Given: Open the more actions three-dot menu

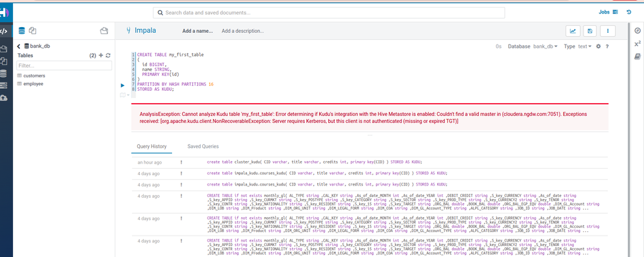Looking at the screenshot, I should coord(607,31).
